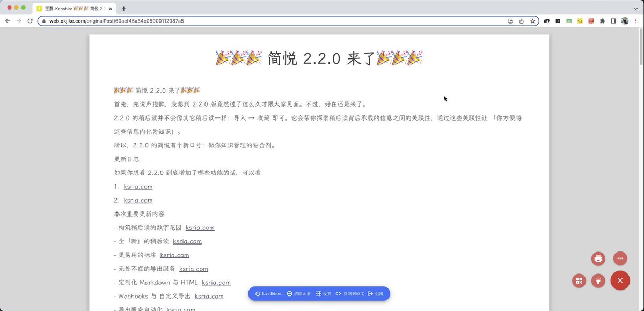Click the paragraph starting 首先，先说声抱歉
This screenshot has width=644, height=311.
click(x=240, y=104)
